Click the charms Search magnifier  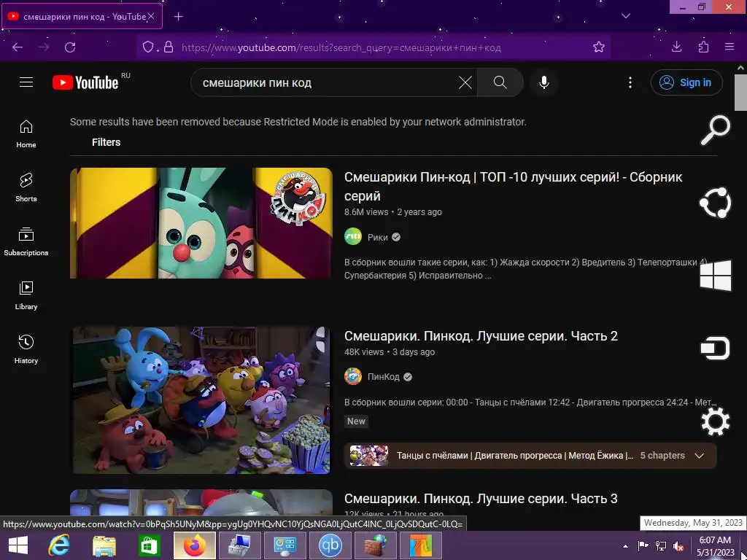(715, 130)
